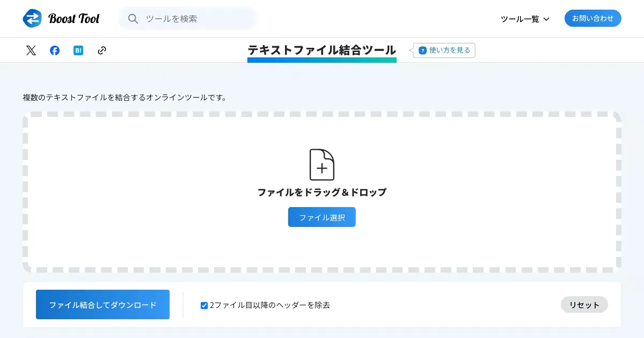Click the お問い合わせ button

coord(592,18)
